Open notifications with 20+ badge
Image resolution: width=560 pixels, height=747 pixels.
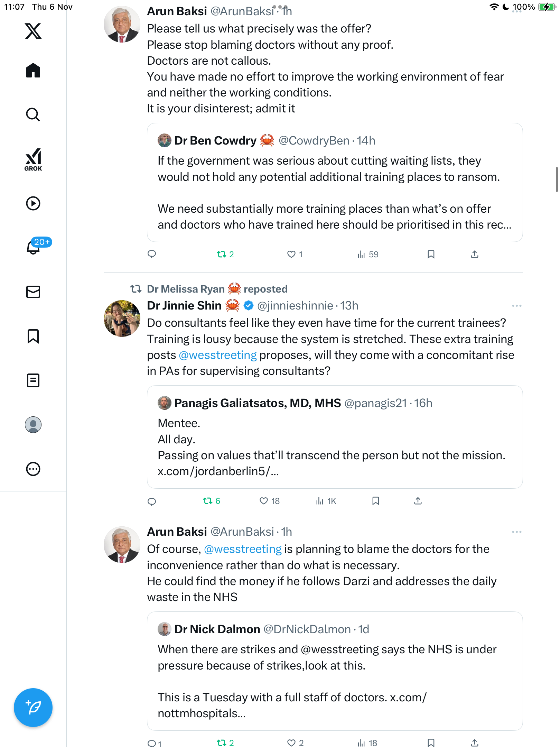point(33,247)
